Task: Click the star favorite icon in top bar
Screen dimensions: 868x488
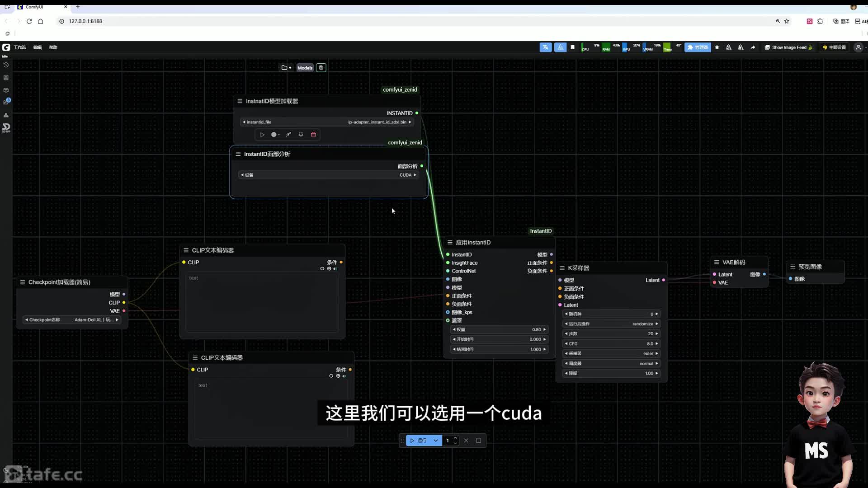Action: (717, 47)
